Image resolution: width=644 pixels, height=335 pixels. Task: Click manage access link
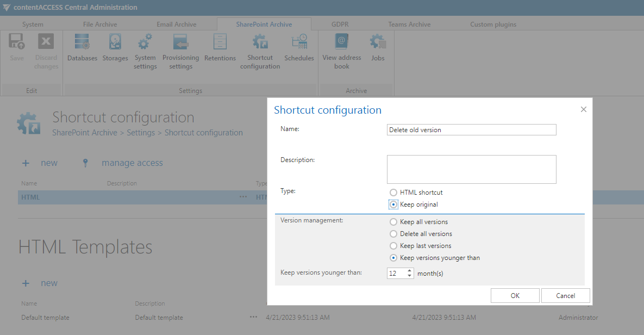pos(132,163)
